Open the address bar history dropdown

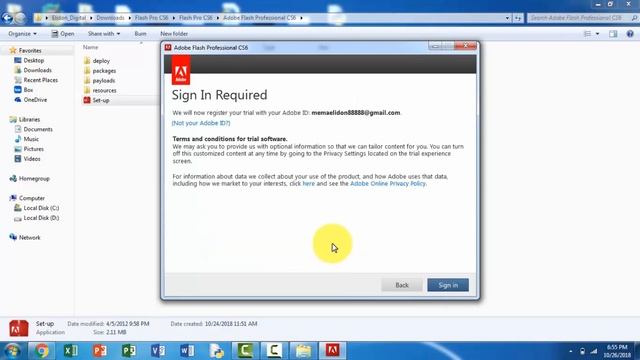tap(507, 18)
